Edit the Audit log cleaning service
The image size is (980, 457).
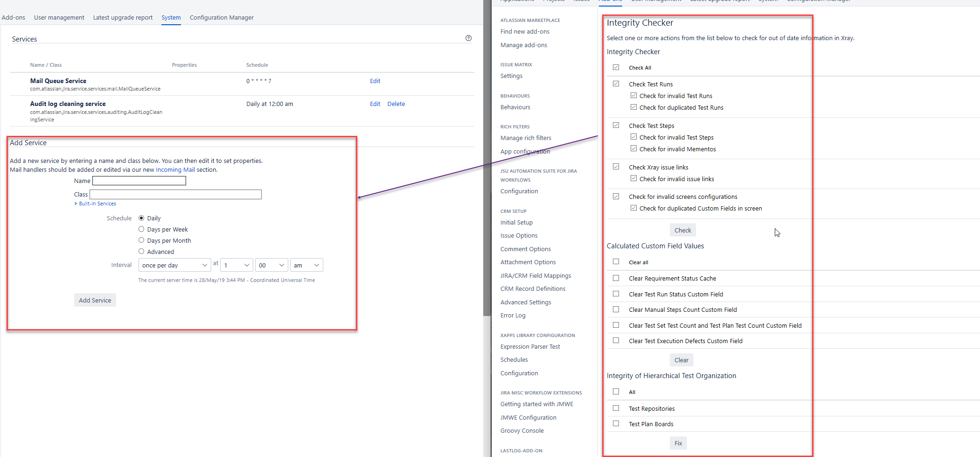click(x=375, y=104)
